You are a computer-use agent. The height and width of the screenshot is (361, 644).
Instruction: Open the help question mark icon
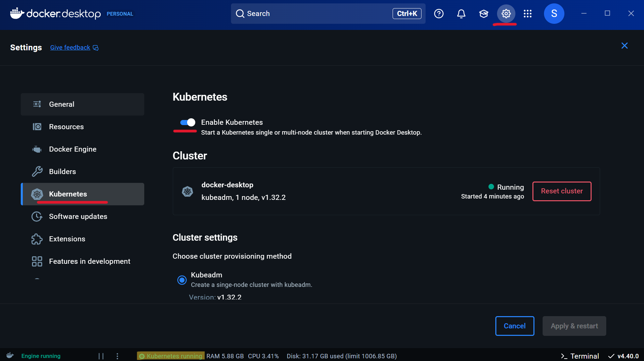click(x=439, y=14)
